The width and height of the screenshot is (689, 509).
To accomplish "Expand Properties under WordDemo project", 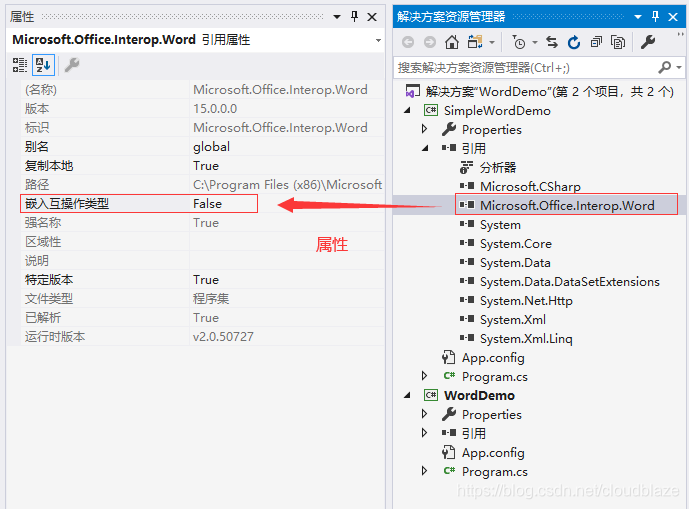I will pyautogui.click(x=424, y=414).
